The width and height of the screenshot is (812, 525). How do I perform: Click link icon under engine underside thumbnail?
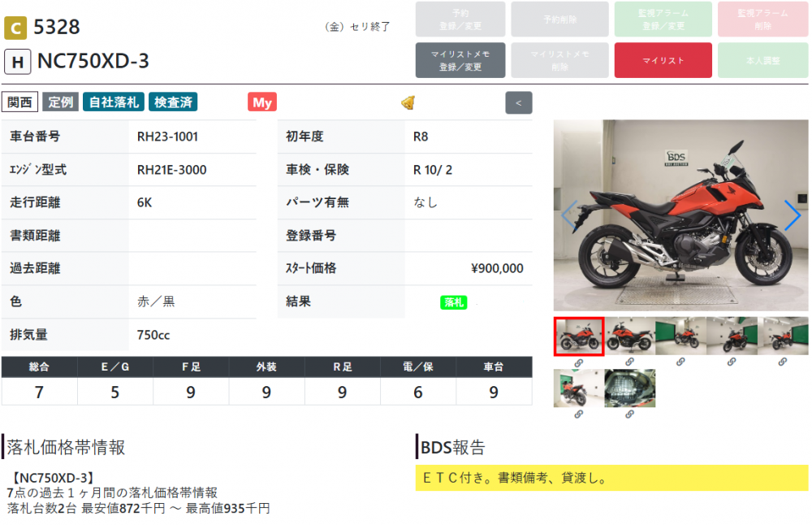click(x=629, y=414)
